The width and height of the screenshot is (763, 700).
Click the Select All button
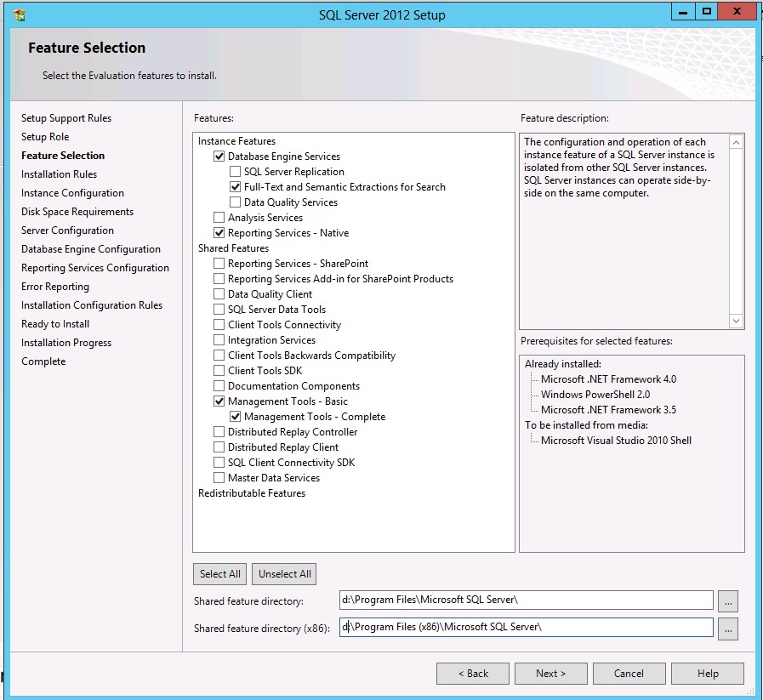(x=220, y=574)
